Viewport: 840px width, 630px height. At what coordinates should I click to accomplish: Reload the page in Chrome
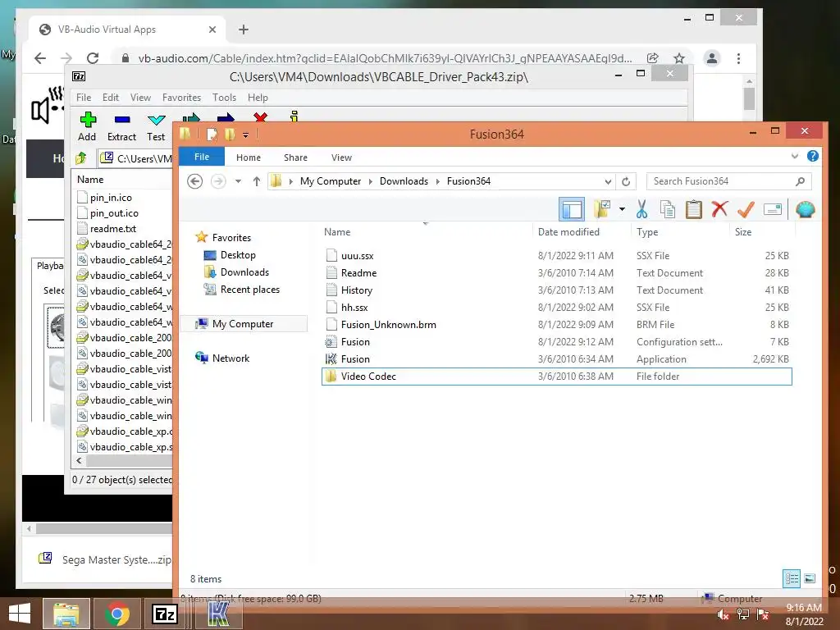click(93, 58)
